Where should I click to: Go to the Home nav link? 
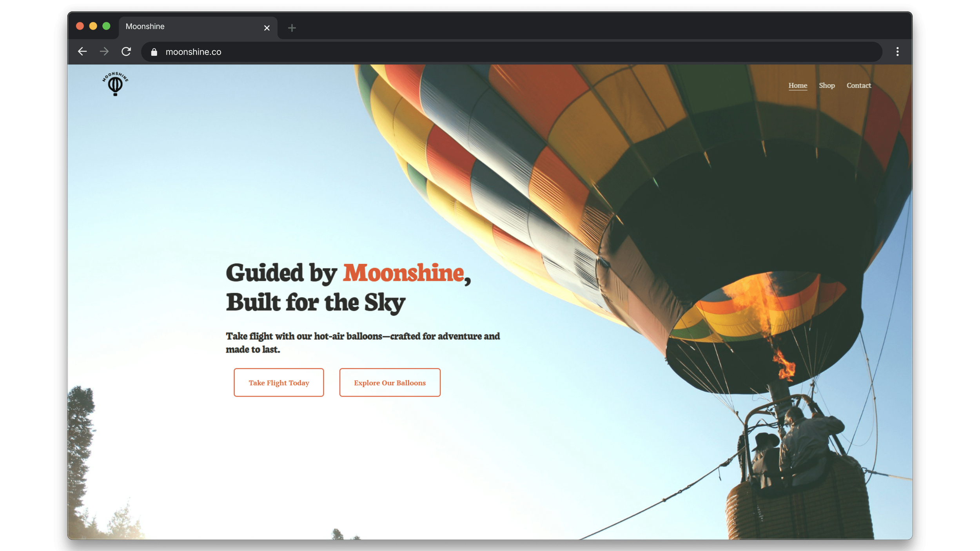pos(798,85)
